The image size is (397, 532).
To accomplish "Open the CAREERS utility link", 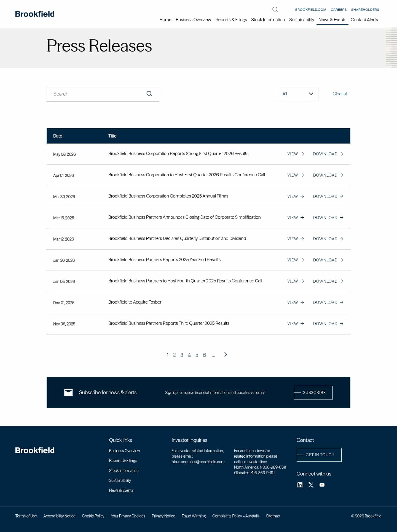I will [339, 10].
